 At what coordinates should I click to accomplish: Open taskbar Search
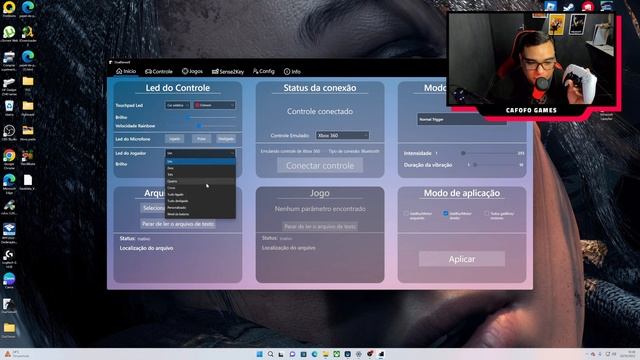270,354
